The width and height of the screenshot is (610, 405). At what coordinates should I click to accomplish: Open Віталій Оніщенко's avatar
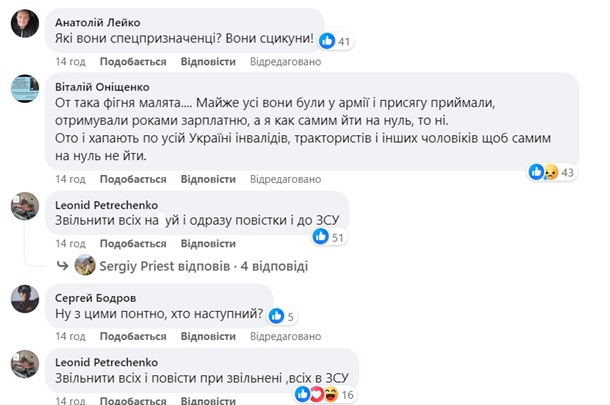pos(25,91)
